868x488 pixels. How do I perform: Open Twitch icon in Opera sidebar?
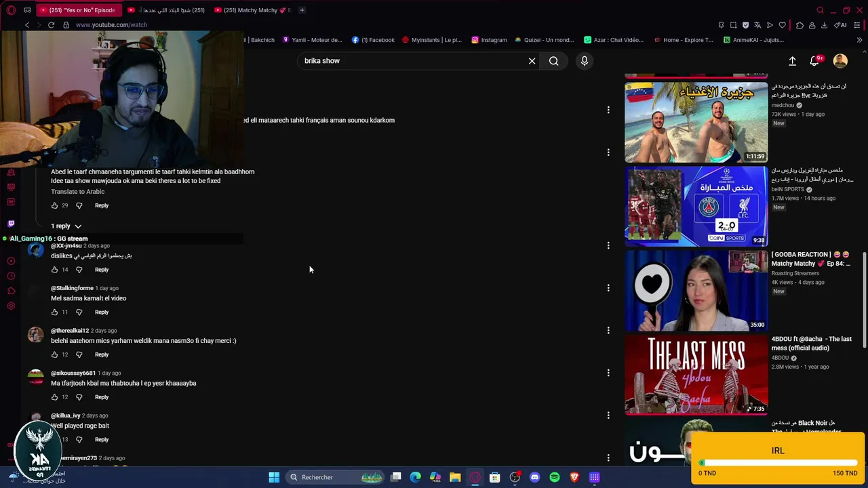point(11,224)
